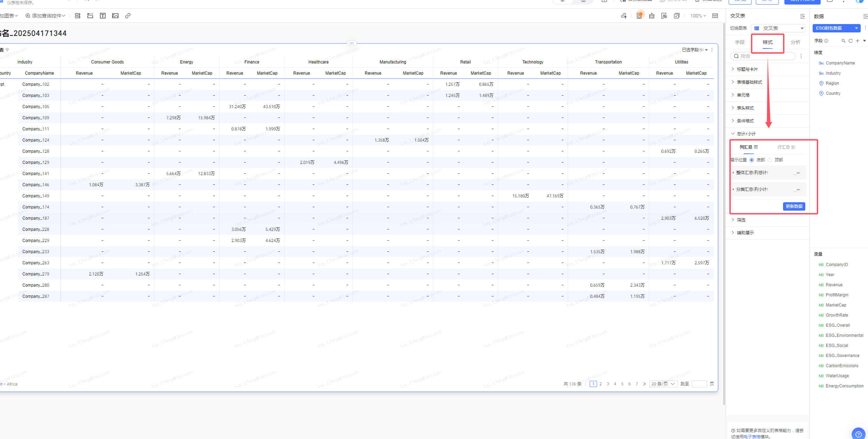The height and width of the screenshot is (439, 868).
Task: Insert a text box widget
Action: tap(103, 16)
